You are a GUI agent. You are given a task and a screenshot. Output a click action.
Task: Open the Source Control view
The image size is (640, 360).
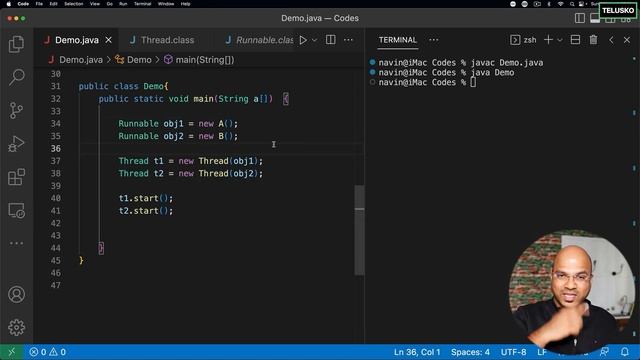[x=16, y=110]
